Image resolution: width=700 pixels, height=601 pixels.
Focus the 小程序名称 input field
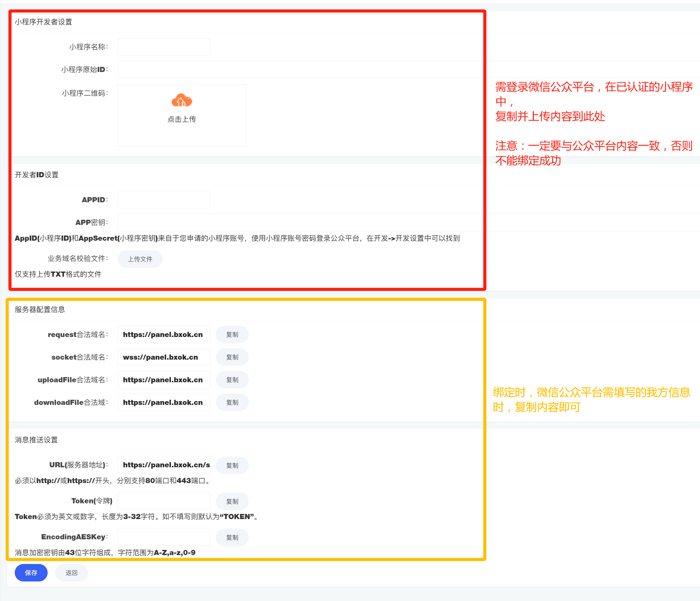pos(164,47)
